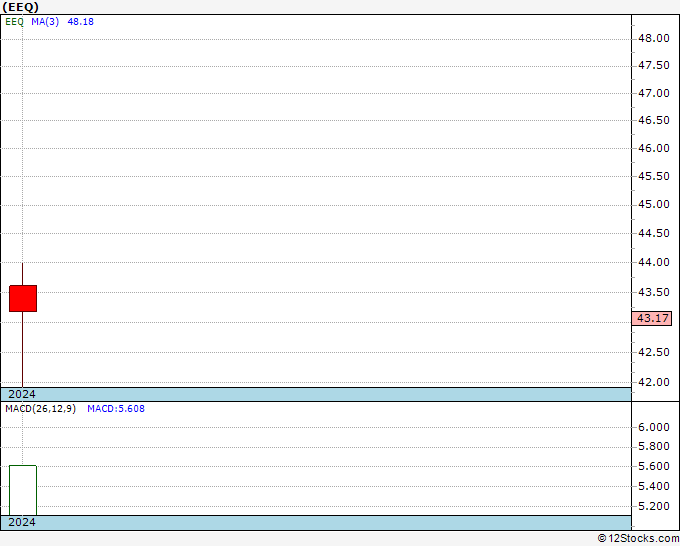The width and height of the screenshot is (680, 546).
Task: Click the 5.400 MACD axis label
Action: (x=654, y=487)
